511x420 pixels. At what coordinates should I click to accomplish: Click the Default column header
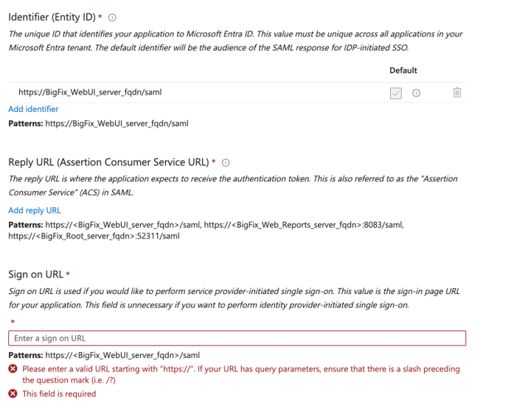pyautogui.click(x=403, y=71)
